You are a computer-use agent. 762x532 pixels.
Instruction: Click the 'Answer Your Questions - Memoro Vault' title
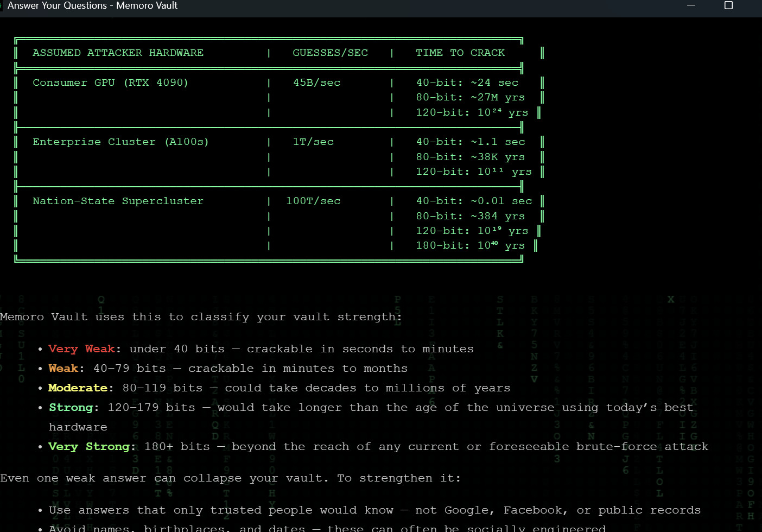pos(92,6)
